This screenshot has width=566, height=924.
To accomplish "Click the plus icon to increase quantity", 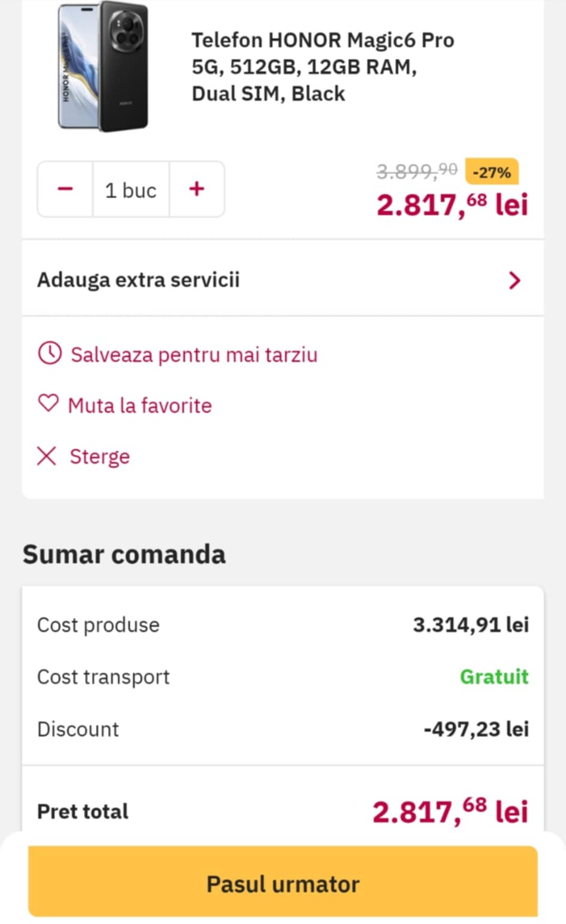I will point(196,189).
